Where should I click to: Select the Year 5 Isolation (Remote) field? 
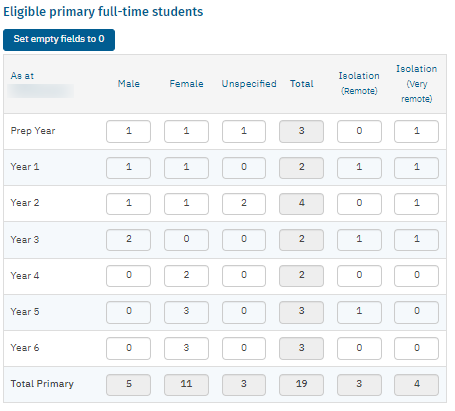359,312
